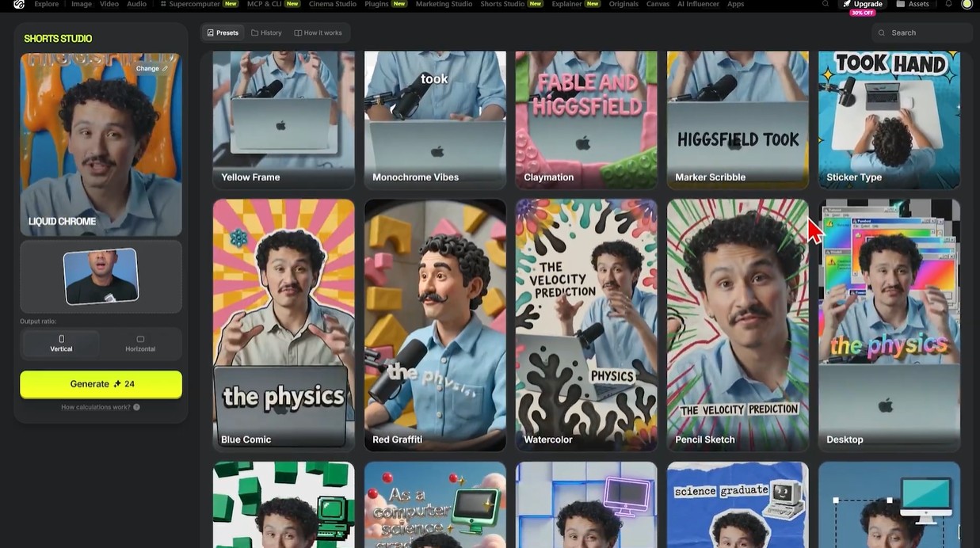Image resolution: width=980 pixels, height=548 pixels.
Task: Switch to the Presets tab
Action: 223,32
